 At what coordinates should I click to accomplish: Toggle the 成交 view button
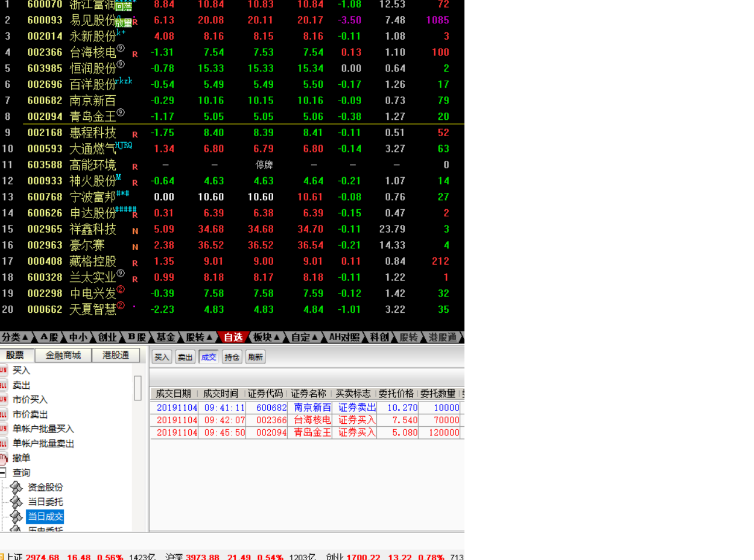pyautogui.click(x=209, y=357)
